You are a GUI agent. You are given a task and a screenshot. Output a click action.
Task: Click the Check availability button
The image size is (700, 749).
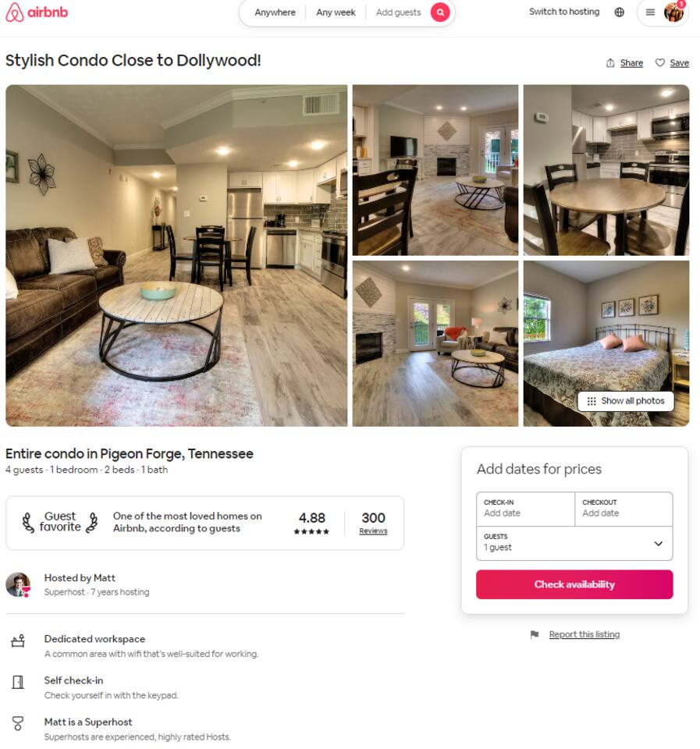(574, 584)
